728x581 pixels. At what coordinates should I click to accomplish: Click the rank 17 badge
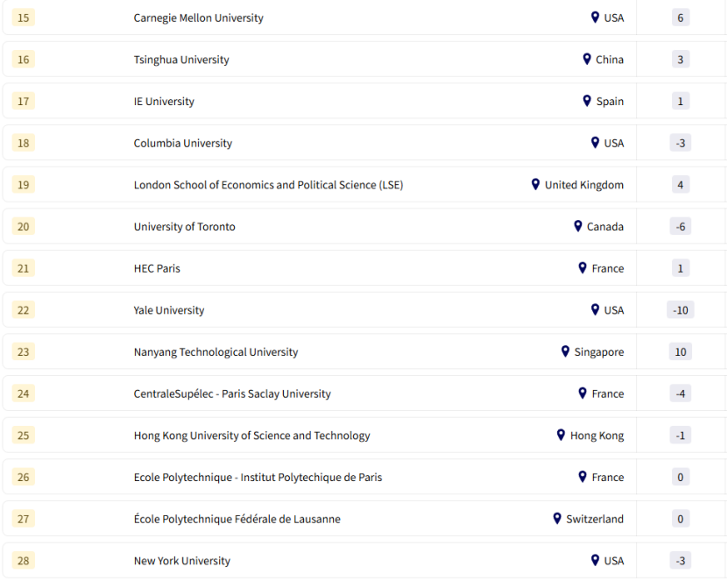(24, 101)
